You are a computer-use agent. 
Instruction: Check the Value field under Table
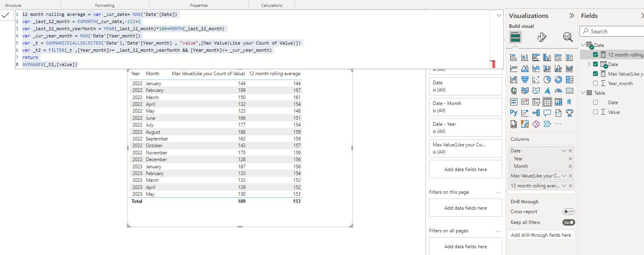click(595, 112)
